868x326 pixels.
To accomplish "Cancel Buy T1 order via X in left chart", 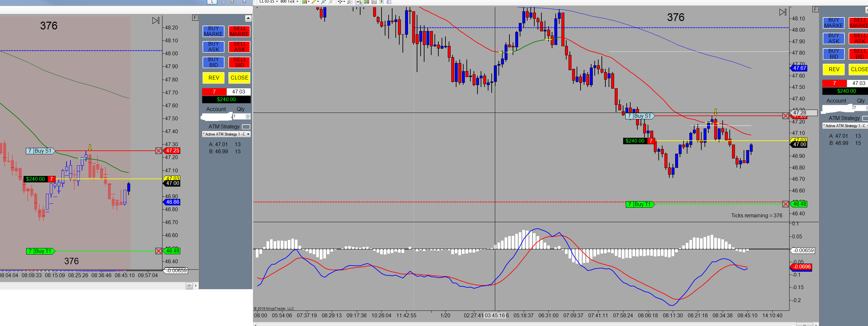I will pyautogui.click(x=158, y=251).
